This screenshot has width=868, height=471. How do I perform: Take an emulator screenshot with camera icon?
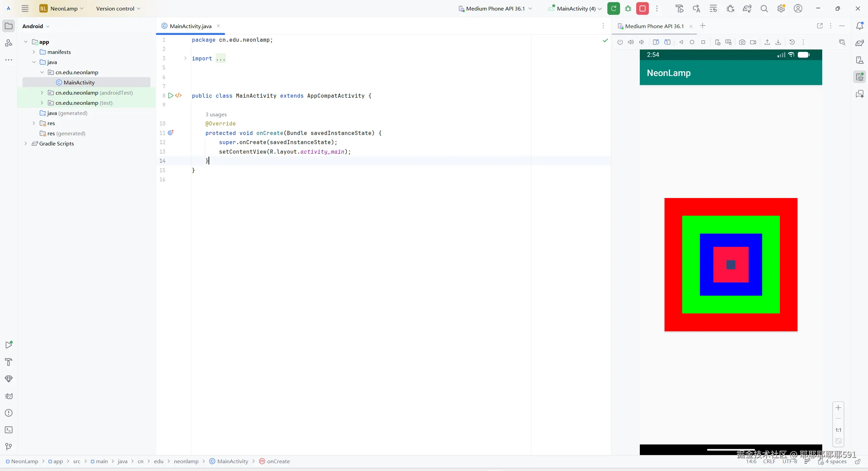742,42
